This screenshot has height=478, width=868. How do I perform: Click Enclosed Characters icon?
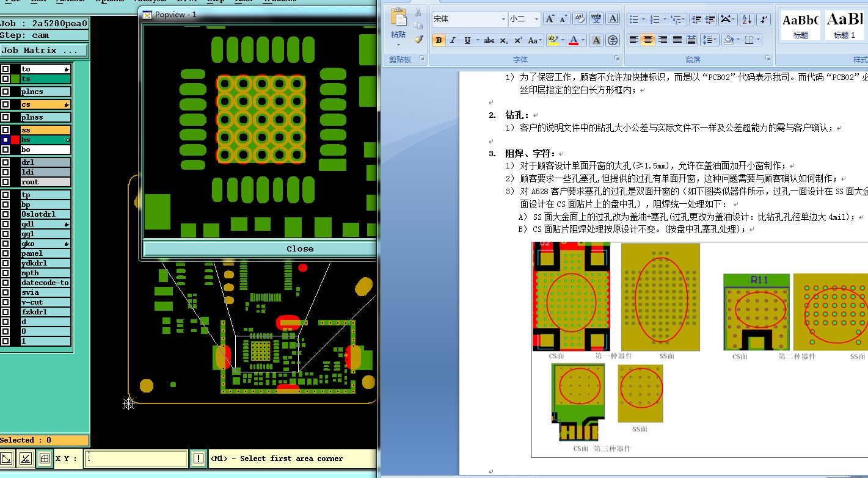pos(613,40)
